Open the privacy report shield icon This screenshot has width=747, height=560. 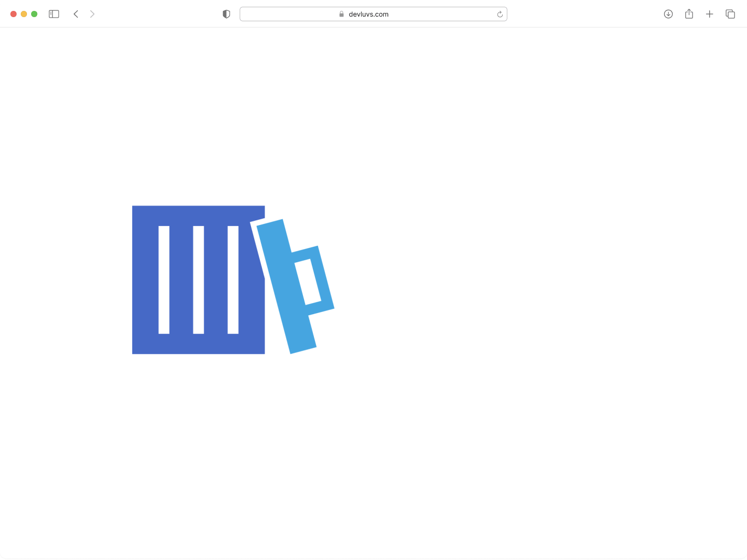tap(226, 14)
